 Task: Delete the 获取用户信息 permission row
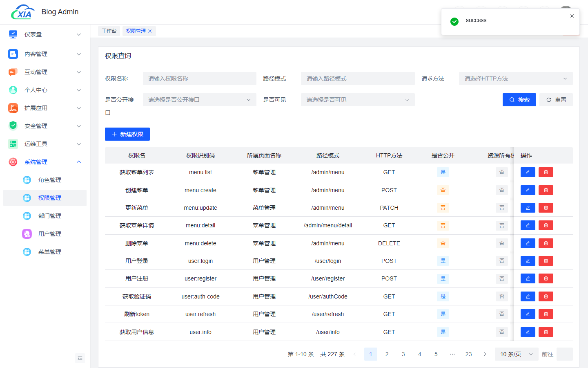tap(546, 332)
